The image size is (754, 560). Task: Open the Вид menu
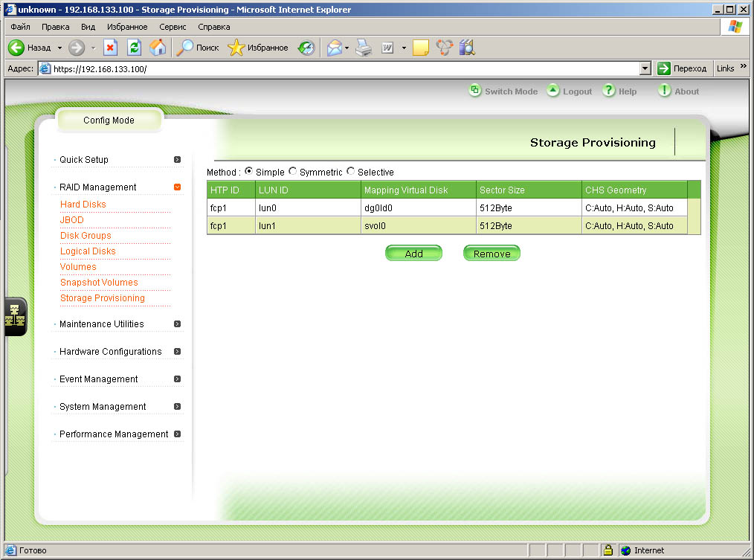(x=88, y=27)
